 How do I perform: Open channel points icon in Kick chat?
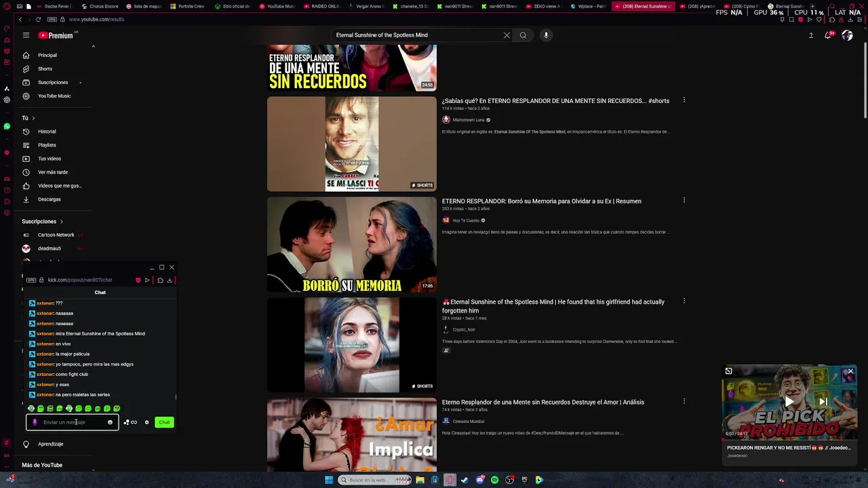[130, 422]
